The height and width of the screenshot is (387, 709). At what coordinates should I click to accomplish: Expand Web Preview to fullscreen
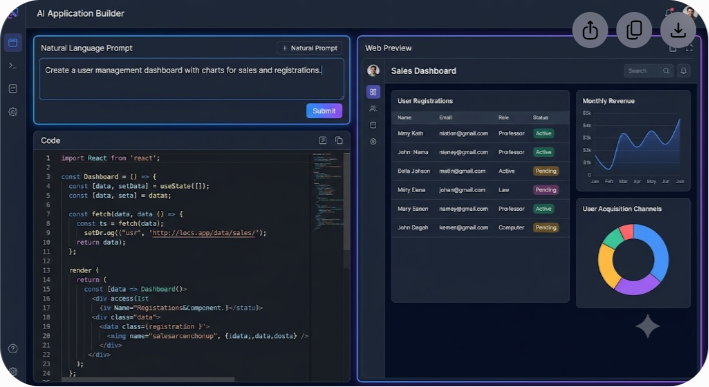tap(689, 48)
